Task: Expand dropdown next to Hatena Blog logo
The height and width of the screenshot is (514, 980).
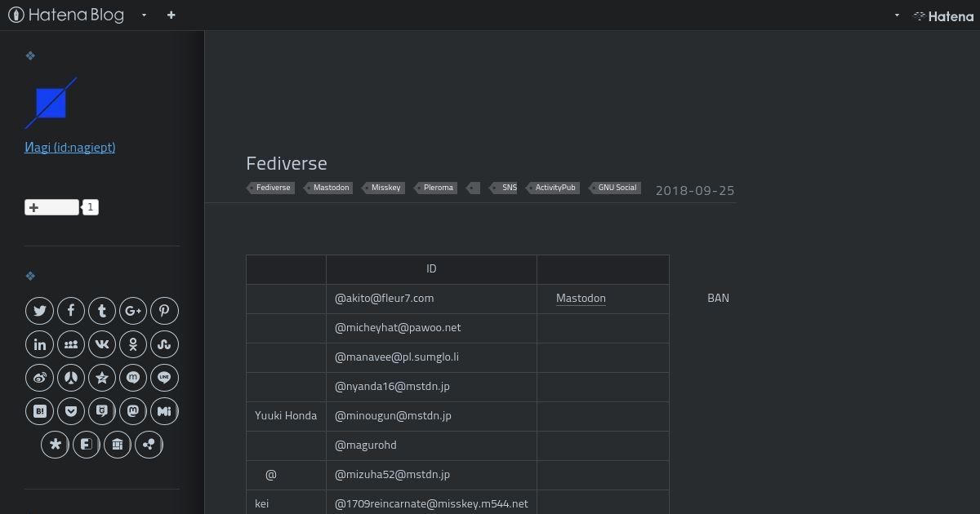Action: (144, 15)
